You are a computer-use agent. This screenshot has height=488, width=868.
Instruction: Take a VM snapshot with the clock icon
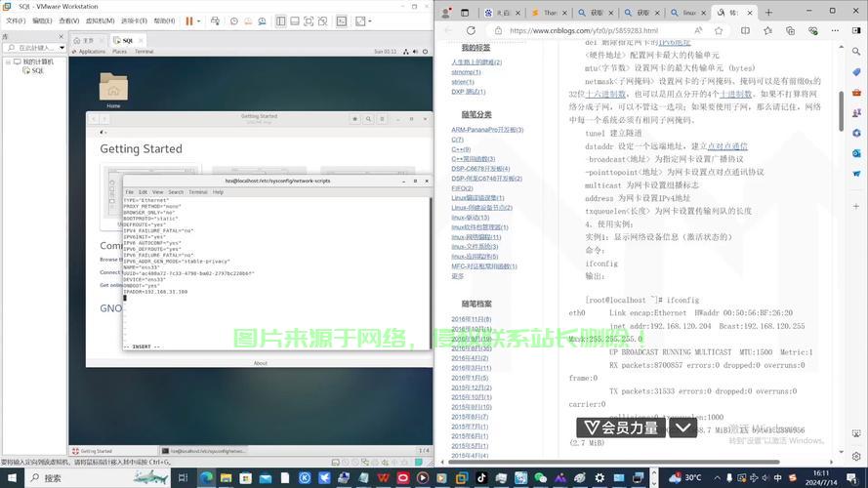(x=234, y=21)
